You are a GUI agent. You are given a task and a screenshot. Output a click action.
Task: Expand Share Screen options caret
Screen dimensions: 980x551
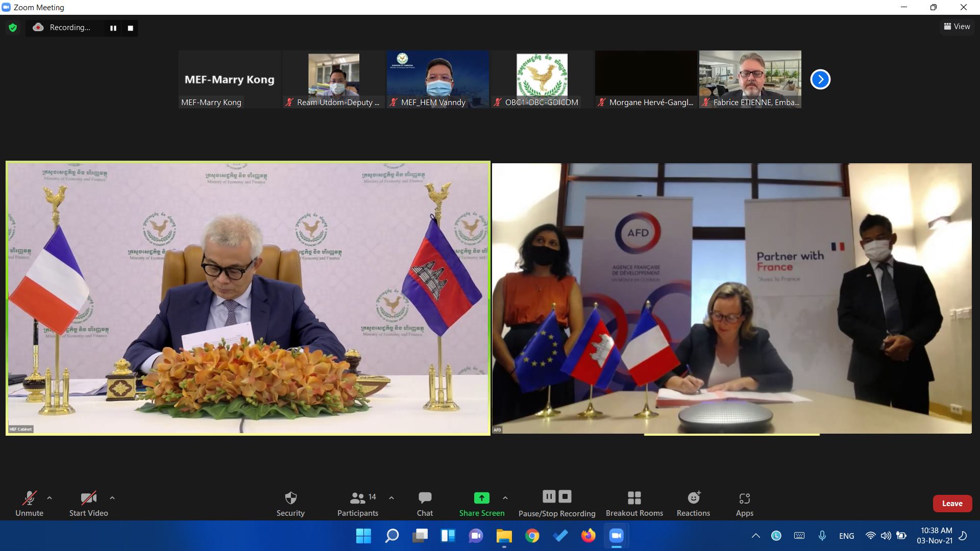(505, 497)
